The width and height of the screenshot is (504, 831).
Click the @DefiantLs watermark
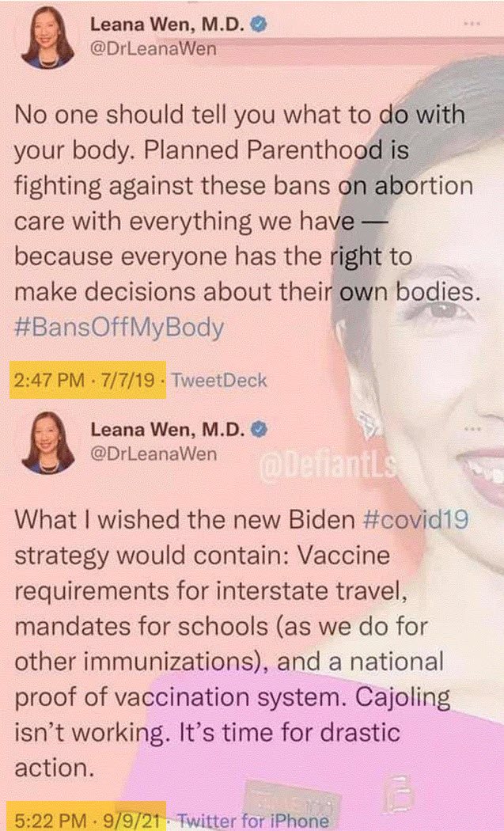point(327,466)
